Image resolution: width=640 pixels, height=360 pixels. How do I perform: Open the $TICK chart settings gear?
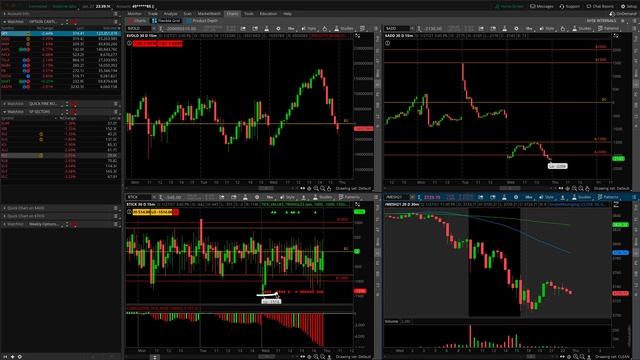tap(257, 197)
